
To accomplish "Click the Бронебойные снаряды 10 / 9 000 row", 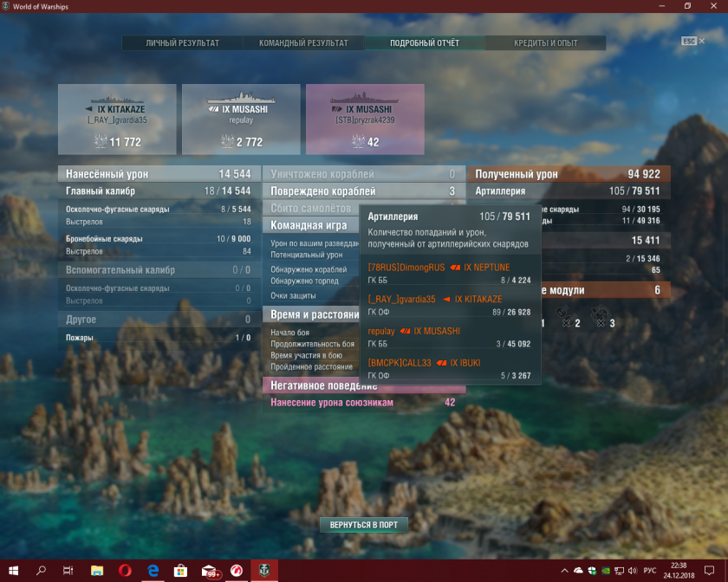I will pyautogui.click(x=159, y=239).
